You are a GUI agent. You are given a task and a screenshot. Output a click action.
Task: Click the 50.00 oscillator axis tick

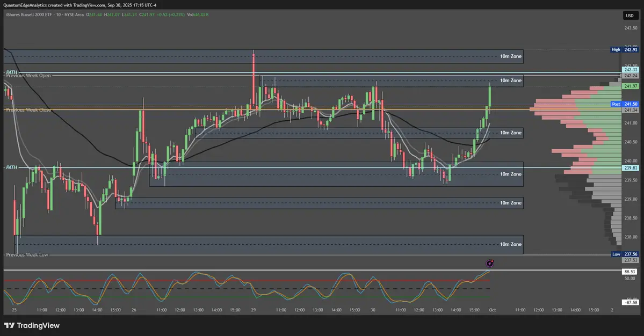631,278
